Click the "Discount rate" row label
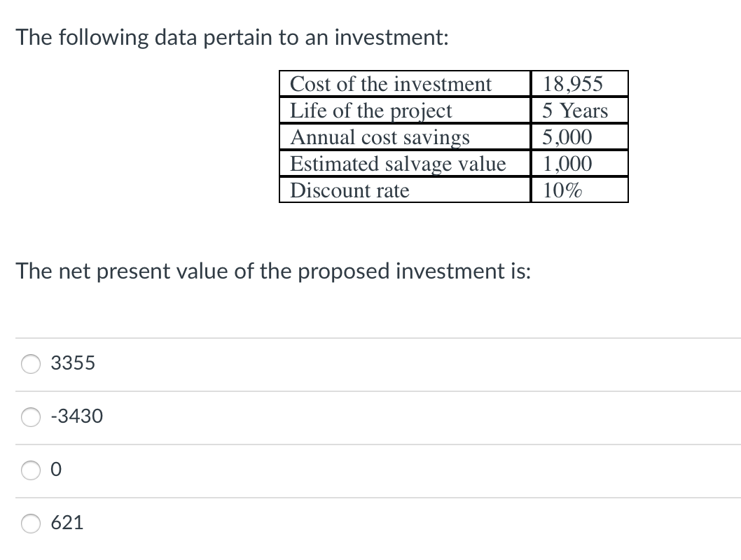Image resolution: width=741 pixels, height=560 pixels. [x=349, y=190]
